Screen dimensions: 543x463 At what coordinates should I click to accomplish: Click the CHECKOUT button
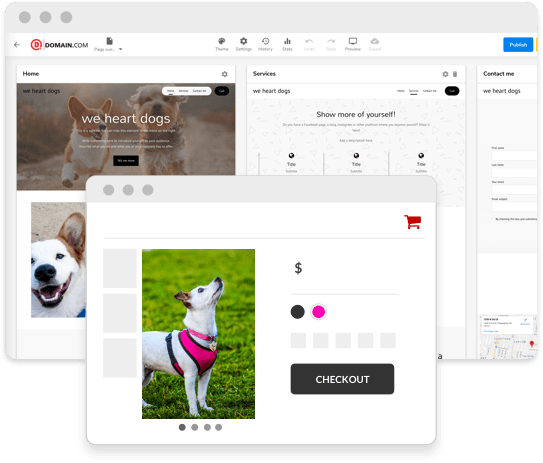point(342,379)
